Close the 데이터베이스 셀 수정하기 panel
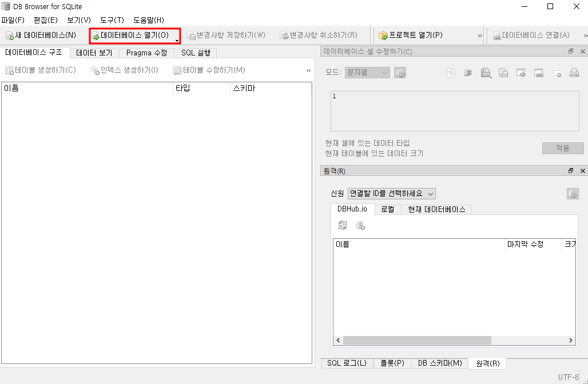The width and height of the screenshot is (588, 384). coord(583,51)
